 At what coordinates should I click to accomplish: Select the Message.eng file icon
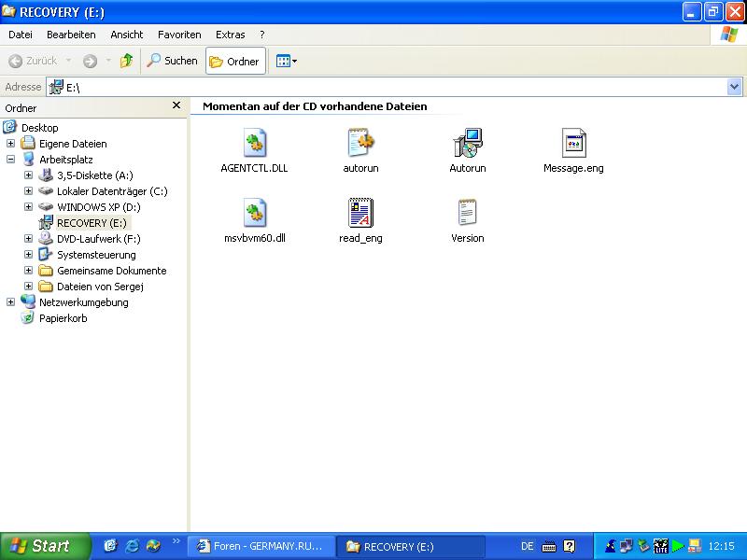(x=573, y=144)
